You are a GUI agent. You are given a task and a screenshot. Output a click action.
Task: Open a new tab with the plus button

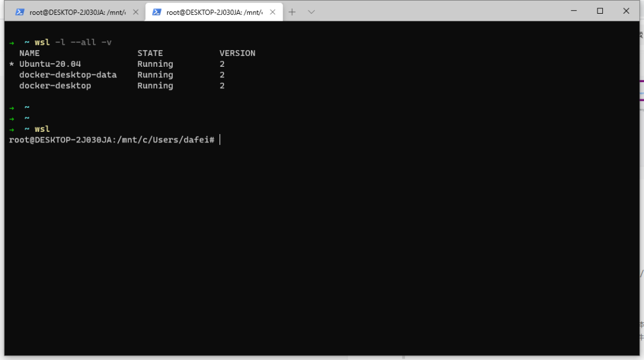292,12
